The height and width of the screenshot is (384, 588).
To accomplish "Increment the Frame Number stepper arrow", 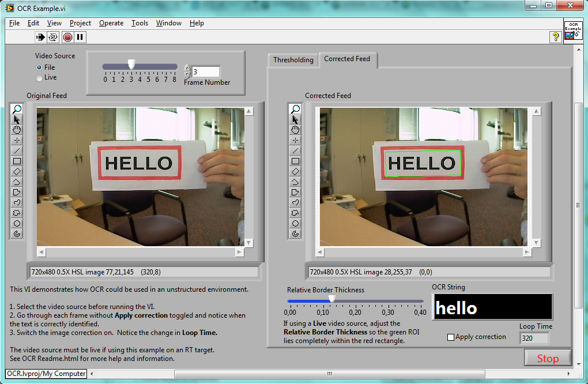I will (187, 68).
